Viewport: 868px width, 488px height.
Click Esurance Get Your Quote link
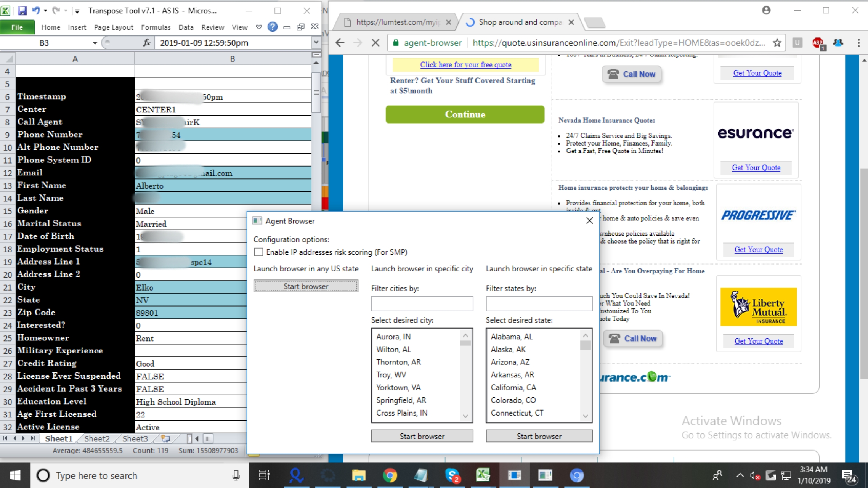coord(756,168)
